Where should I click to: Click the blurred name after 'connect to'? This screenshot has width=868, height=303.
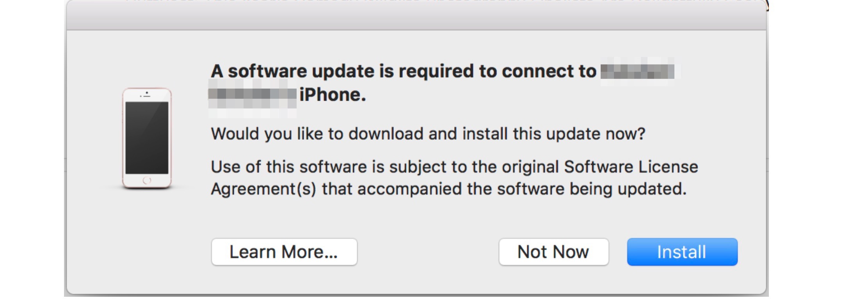pyautogui.click(x=637, y=71)
